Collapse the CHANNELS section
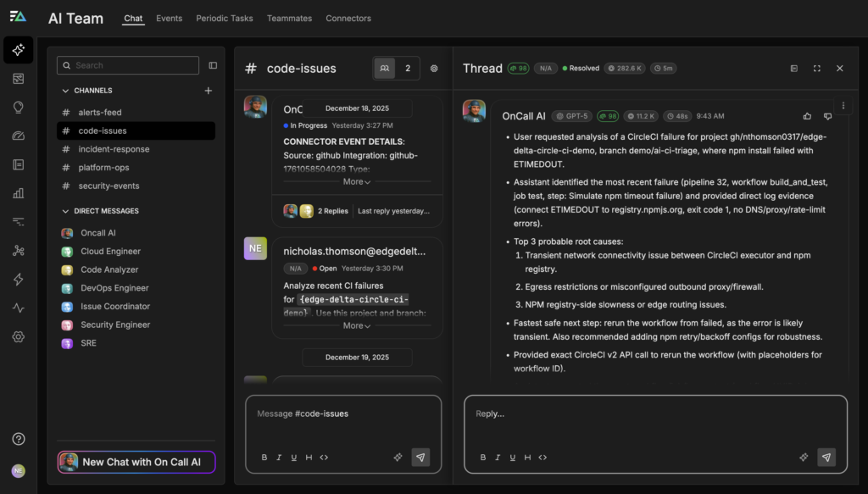The image size is (868, 494). pos(66,91)
